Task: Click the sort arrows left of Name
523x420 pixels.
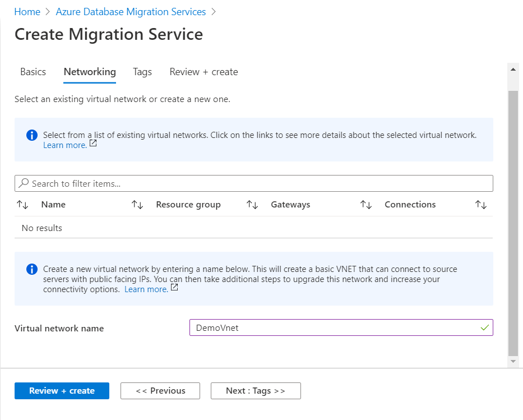Action: coord(22,205)
